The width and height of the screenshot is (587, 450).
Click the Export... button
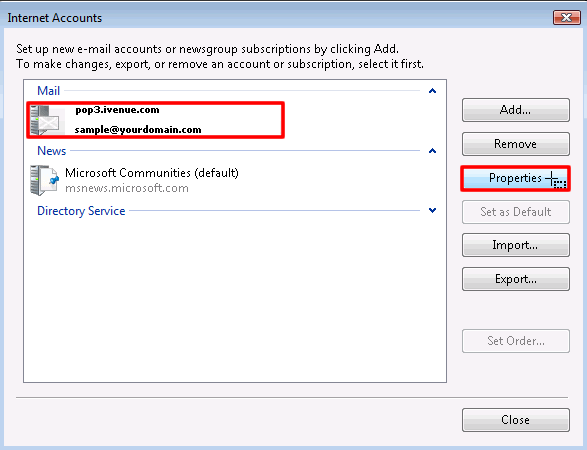pyautogui.click(x=515, y=279)
